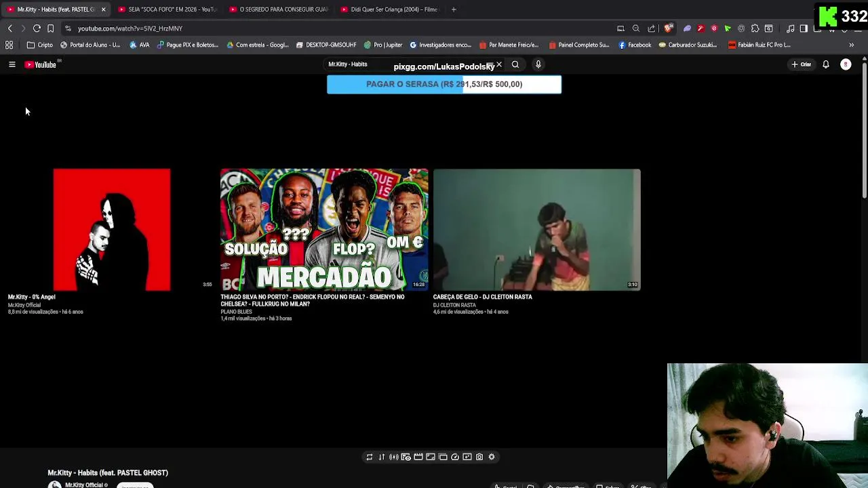Open the apps grid in bookmarks bar
Screen dimensions: 868x488
(9, 45)
